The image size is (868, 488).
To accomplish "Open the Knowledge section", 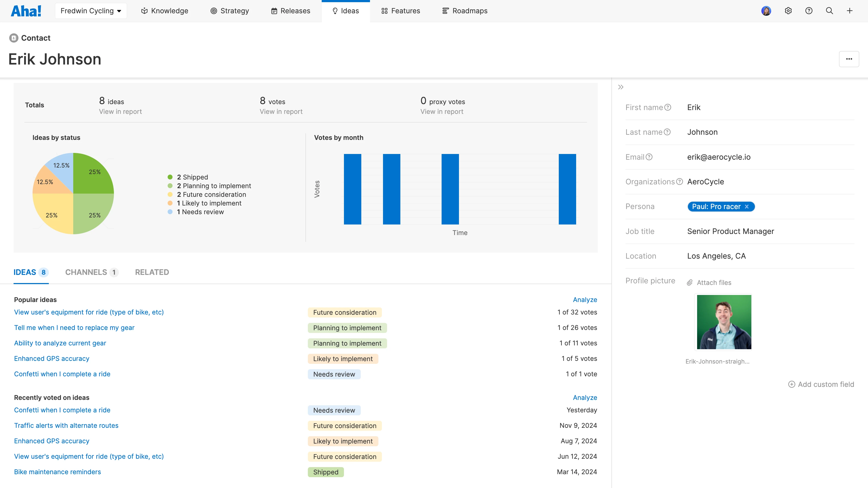I will pyautogui.click(x=164, y=11).
